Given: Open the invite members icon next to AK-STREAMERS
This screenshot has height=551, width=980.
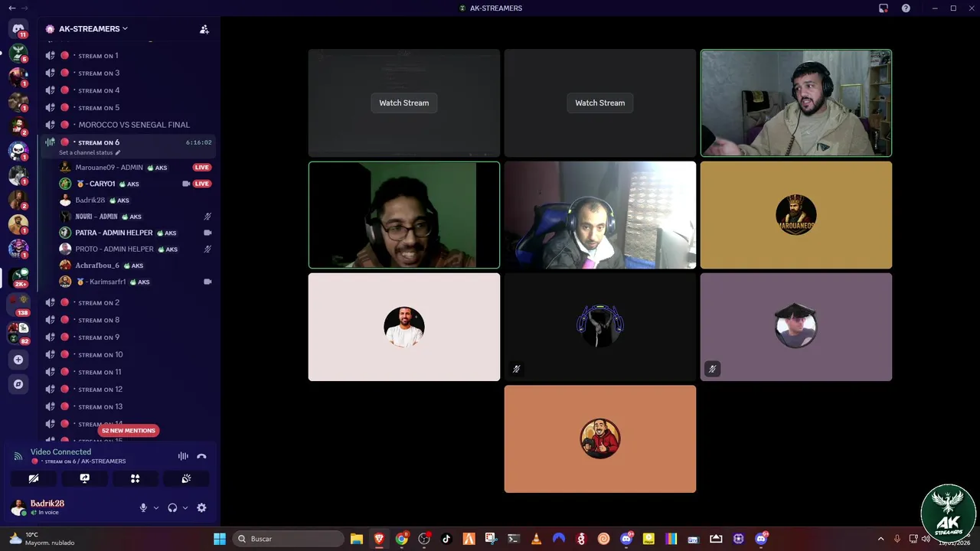Looking at the screenshot, I should (x=204, y=29).
